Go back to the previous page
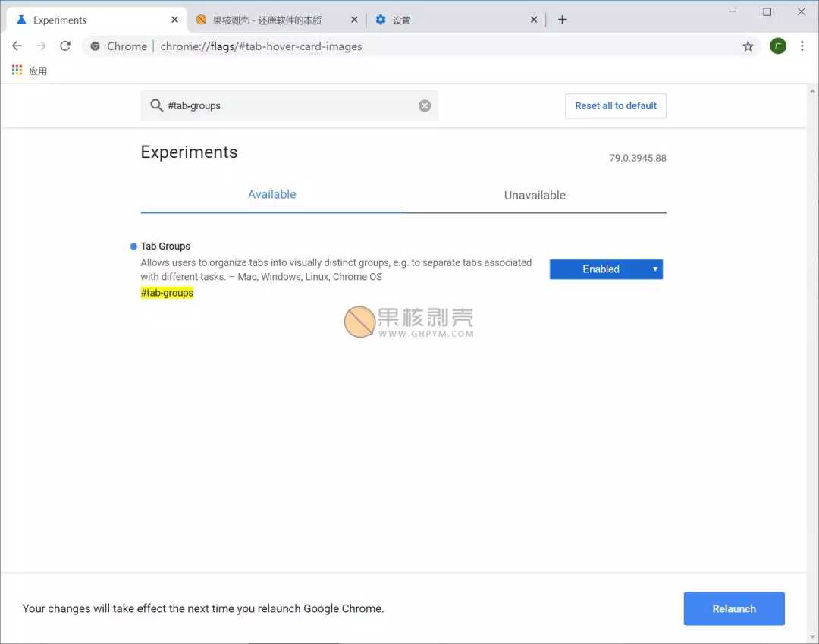This screenshot has height=644, width=819. pos(17,46)
